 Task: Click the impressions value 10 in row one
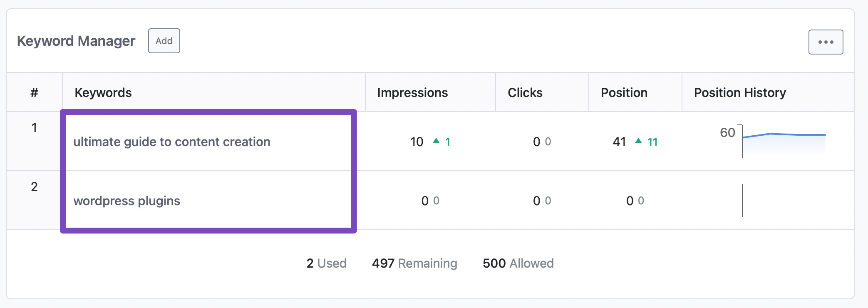coord(417,142)
